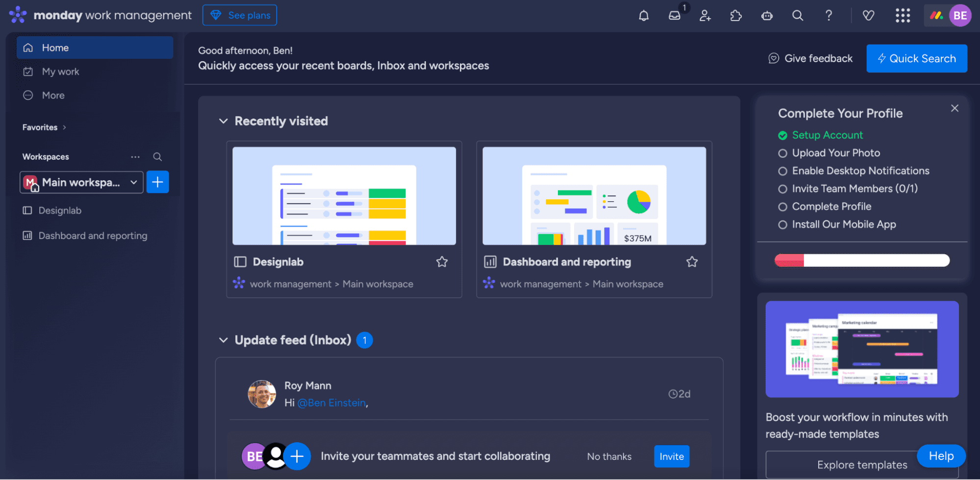Image resolution: width=980 pixels, height=480 pixels.
Task: Click the heart icon in top bar
Action: pos(868,16)
